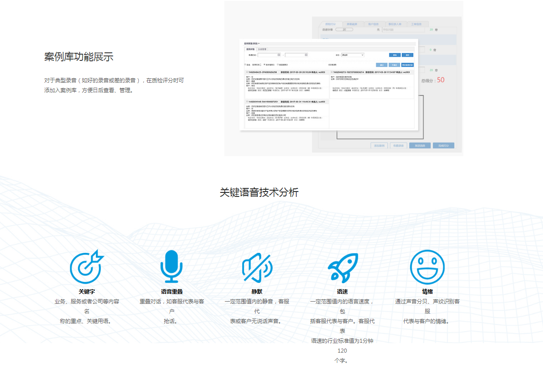The image size is (543, 392).
Task: Switch to the second tab beside 案例详情
Action: coord(262,49)
